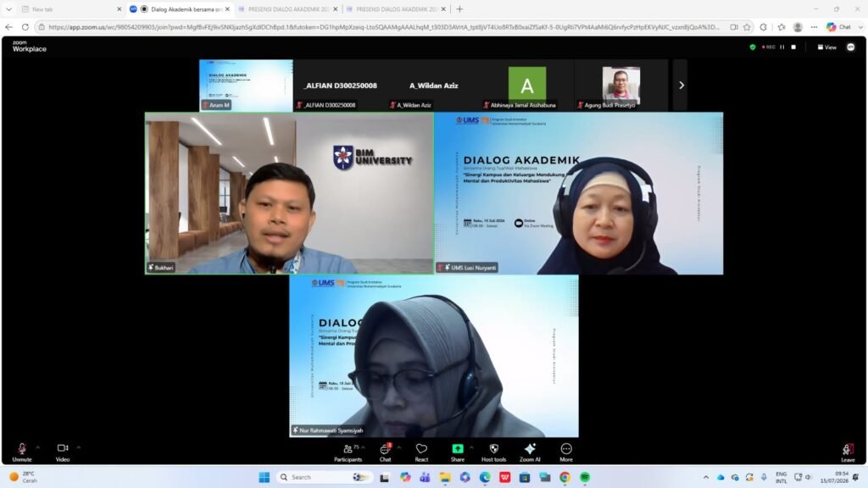Select UMS Lusi Nuryanti's video tile
Screen dimensions: 868x488
(x=578, y=193)
